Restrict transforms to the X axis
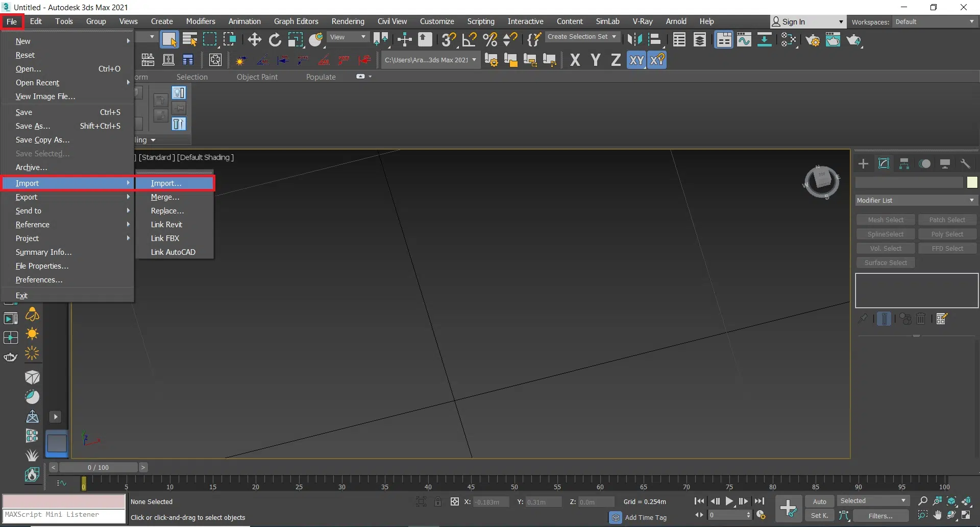The image size is (980, 527). click(575, 60)
